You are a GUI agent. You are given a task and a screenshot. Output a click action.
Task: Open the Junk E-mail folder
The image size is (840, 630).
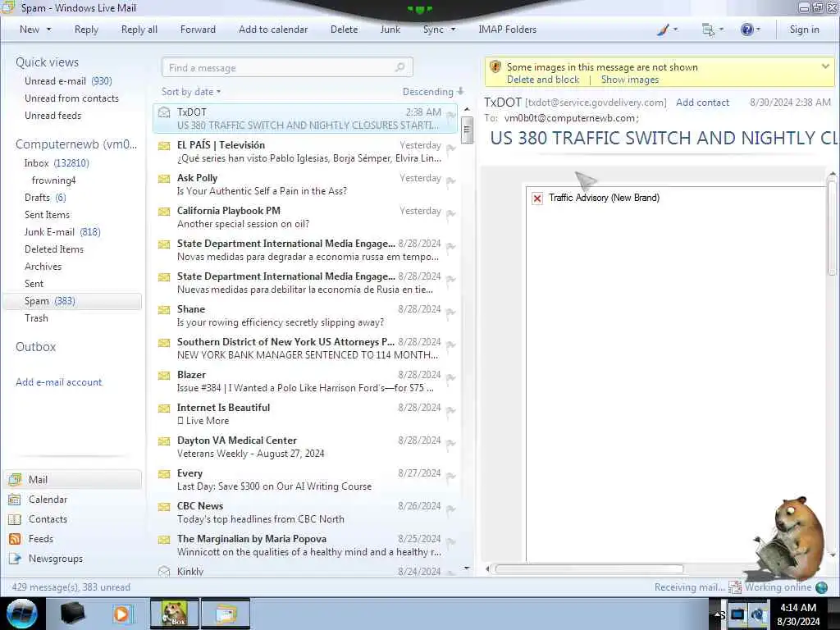[x=62, y=232]
